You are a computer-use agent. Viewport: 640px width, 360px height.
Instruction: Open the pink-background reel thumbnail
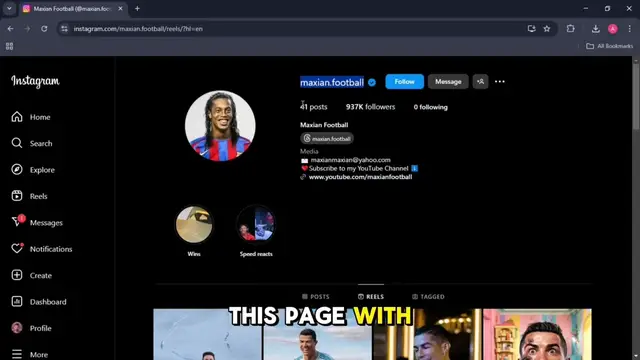[x=537, y=334]
